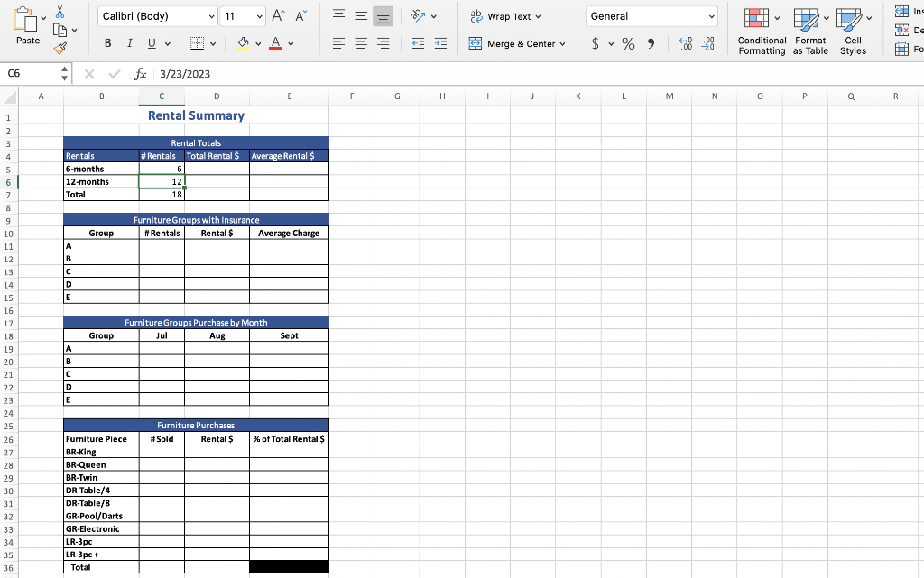Cancel the formula bar entry
Image resolution: width=924 pixels, height=578 pixels.
(89, 74)
